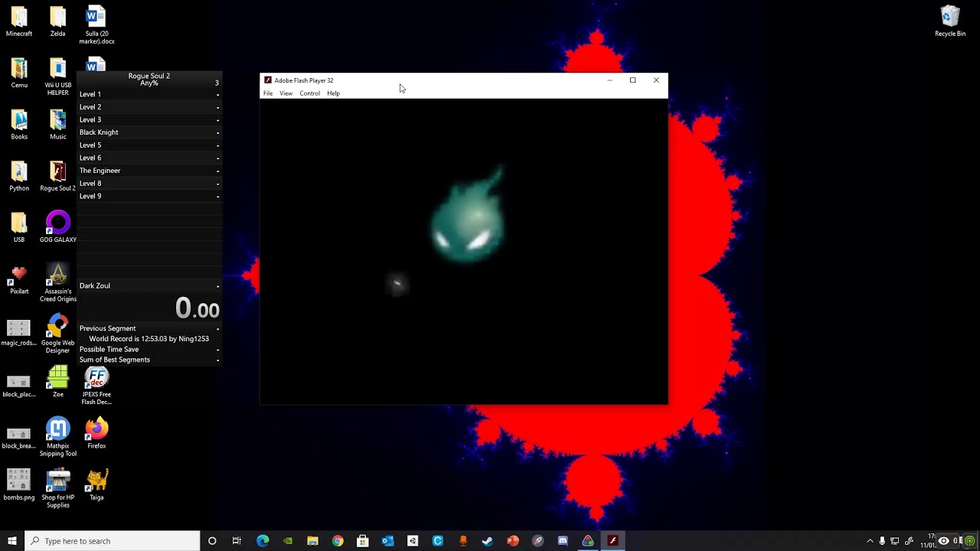980x551 pixels.
Task: Open the View menu in Flash Player
Action: 286,93
